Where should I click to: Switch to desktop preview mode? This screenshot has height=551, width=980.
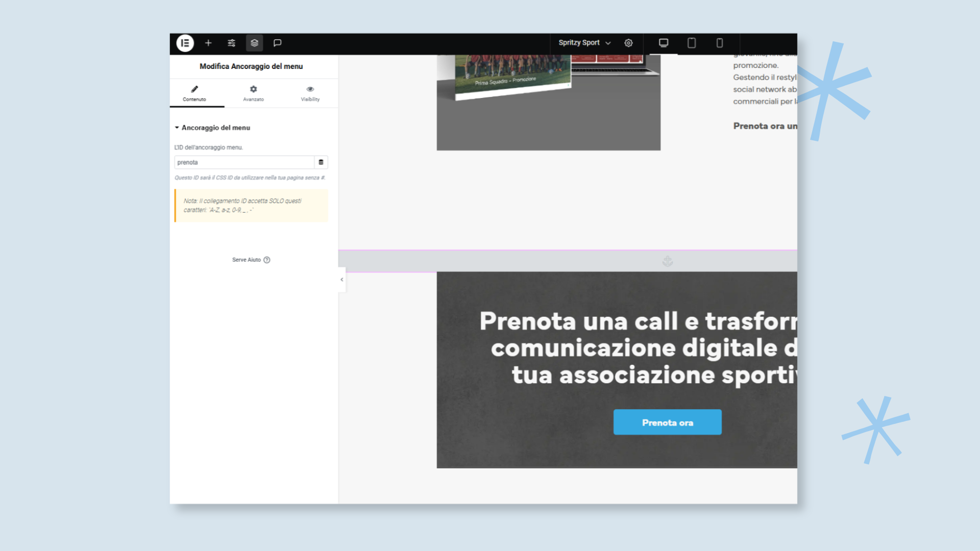click(664, 43)
